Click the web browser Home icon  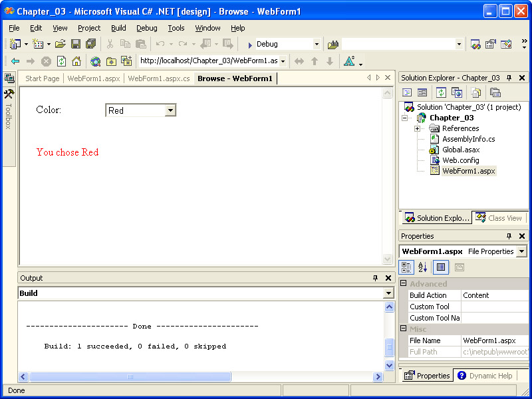(76, 61)
